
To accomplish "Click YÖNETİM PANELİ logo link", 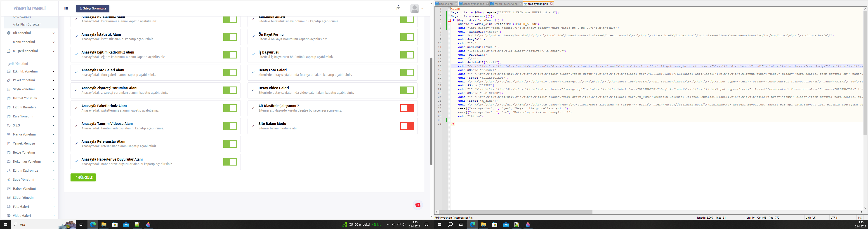I will 30,8.
